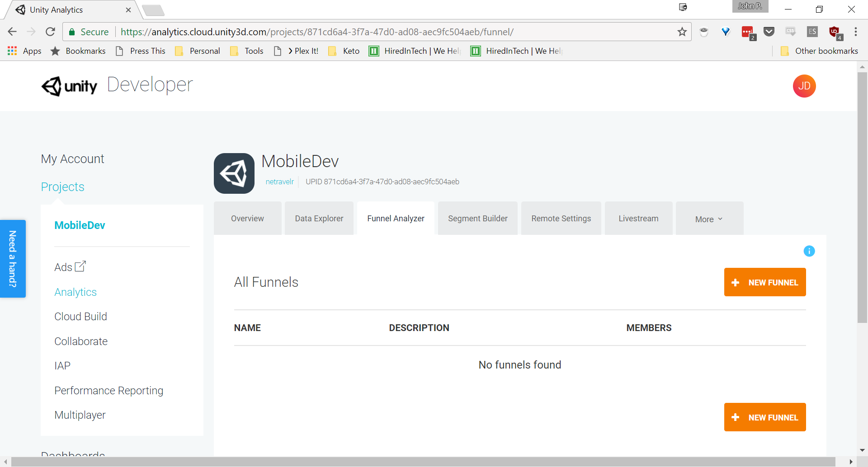868x467 pixels.
Task: Click the netravelr organization link
Action: point(279,182)
